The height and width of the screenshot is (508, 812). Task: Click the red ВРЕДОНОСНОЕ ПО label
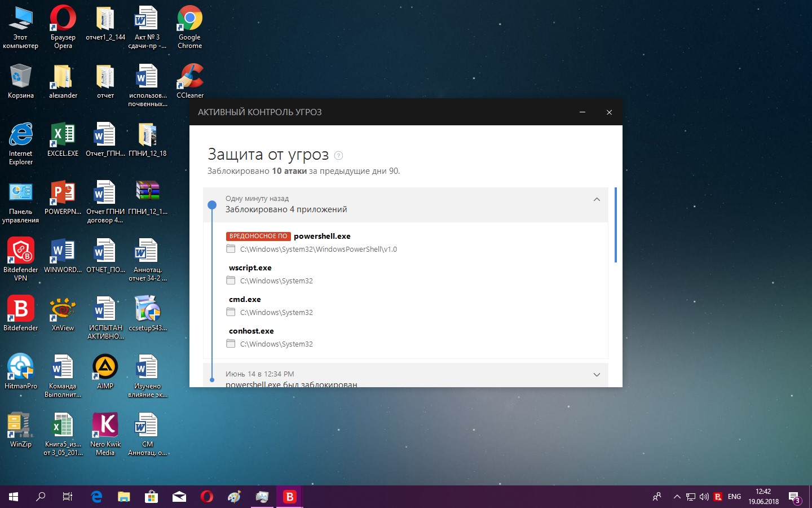point(258,236)
